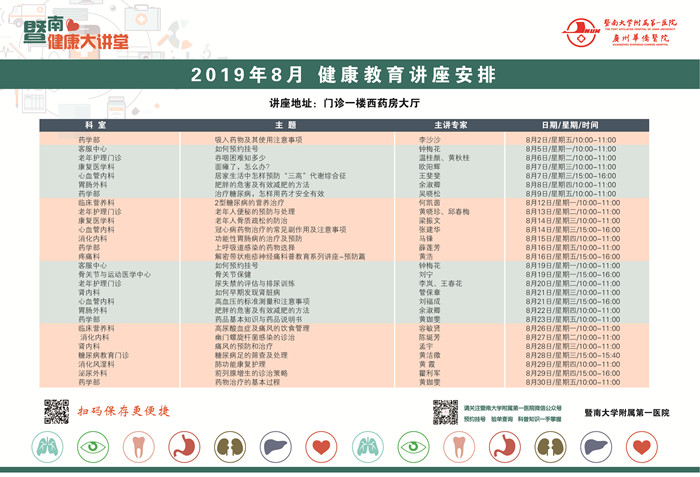700x477 pixels.
Task: Click the QR code beside 扫码保存更便捷
Action: (56, 411)
